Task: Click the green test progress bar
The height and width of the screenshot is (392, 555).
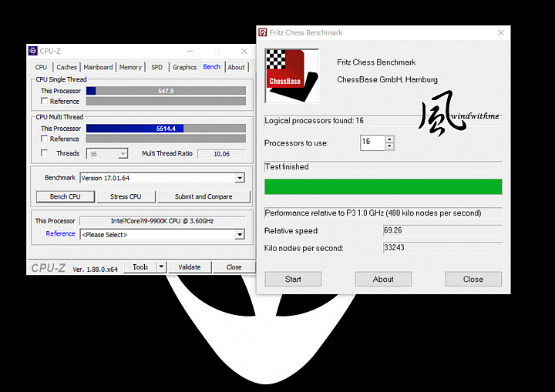Action: click(383, 186)
